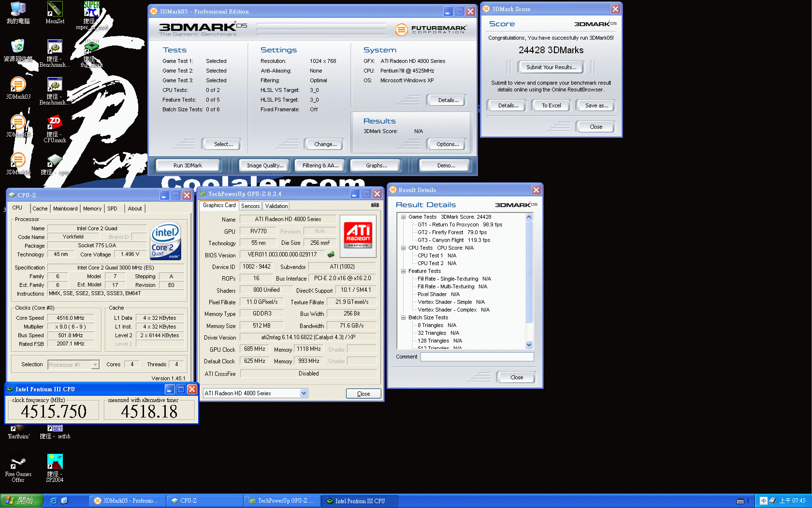Collapse the Feature Tests tree node

pyautogui.click(x=403, y=271)
